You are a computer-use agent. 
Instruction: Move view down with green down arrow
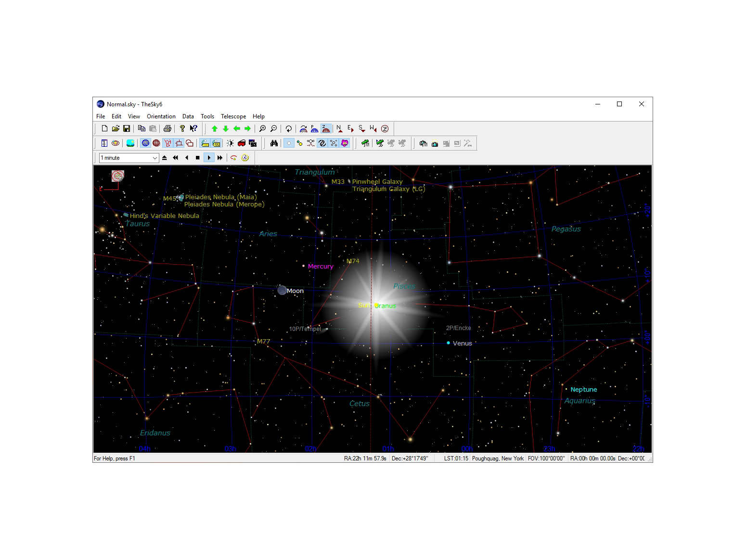pos(226,128)
